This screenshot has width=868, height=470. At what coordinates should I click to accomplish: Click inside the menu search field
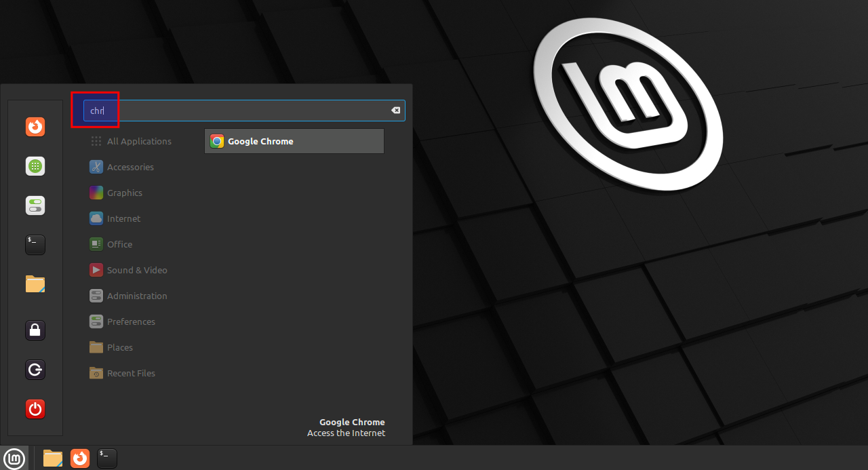coord(244,111)
